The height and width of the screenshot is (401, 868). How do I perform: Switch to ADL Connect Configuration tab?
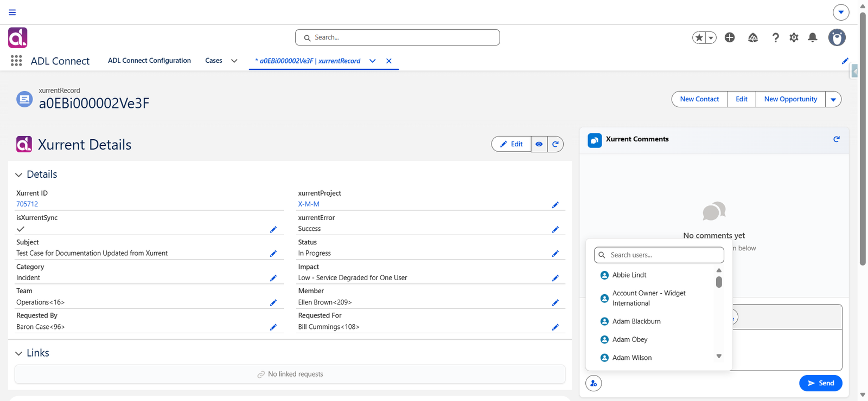149,61
